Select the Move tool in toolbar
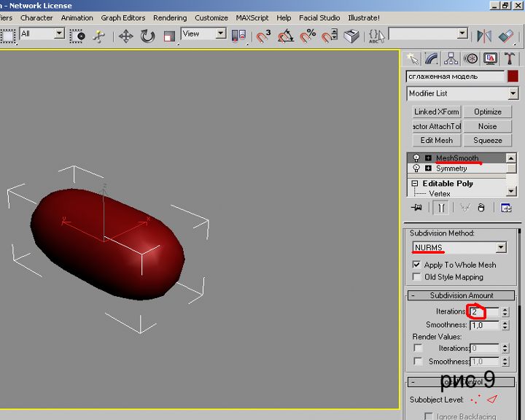The height and width of the screenshot is (420, 525). click(125, 35)
